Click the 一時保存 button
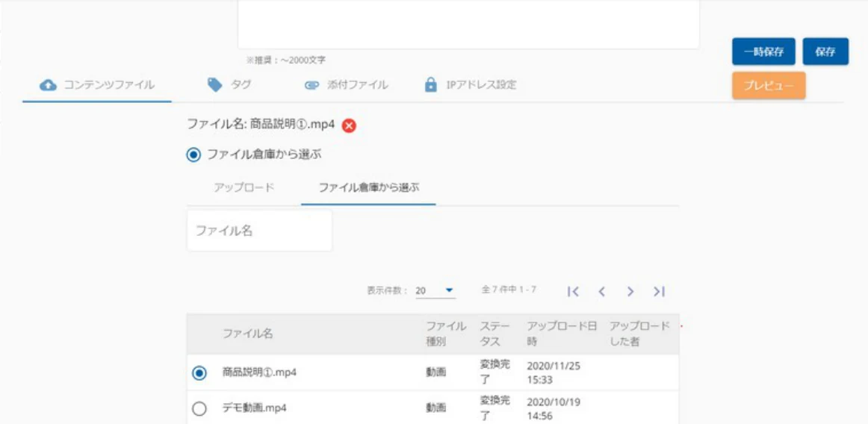Viewport: 868px width, 424px height. click(764, 52)
